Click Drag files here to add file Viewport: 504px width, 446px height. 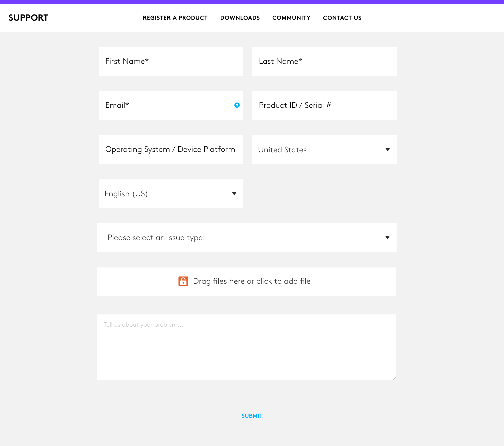pos(247,281)
